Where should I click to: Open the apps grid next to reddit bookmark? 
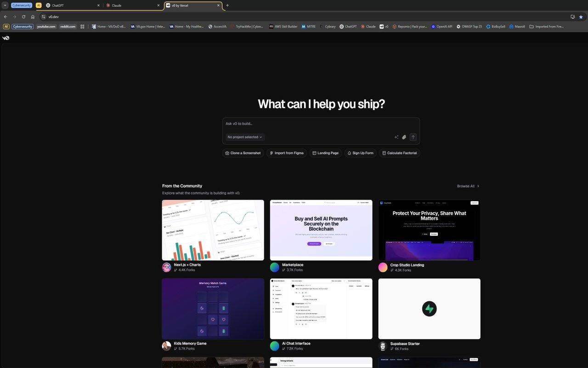point(82,26)
